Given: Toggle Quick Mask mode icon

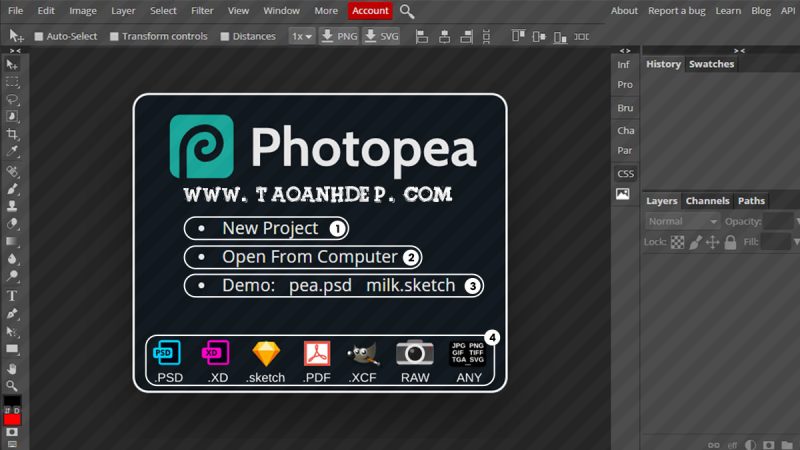Looking at the screenshot, I should pyautogui.click(x=12, y=432).
